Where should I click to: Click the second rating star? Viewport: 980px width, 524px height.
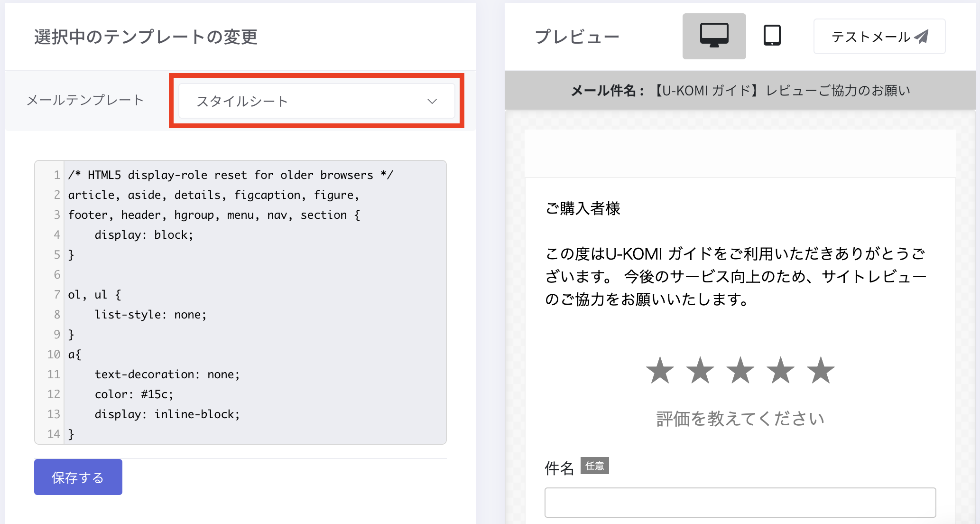pos(700,371)
